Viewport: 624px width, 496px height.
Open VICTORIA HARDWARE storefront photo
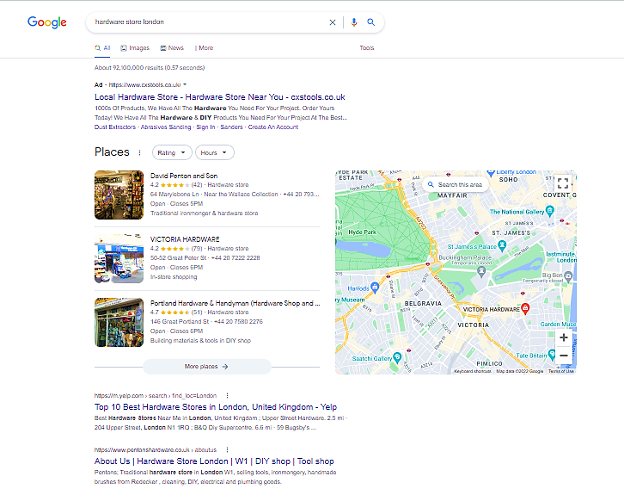tap(119, 259)
